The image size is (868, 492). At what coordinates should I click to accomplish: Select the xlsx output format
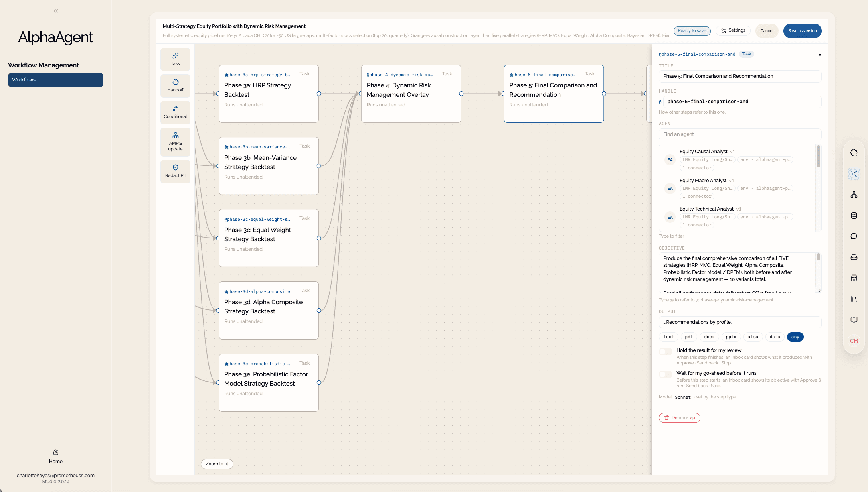pyautogui.click(x=753, y=337)
